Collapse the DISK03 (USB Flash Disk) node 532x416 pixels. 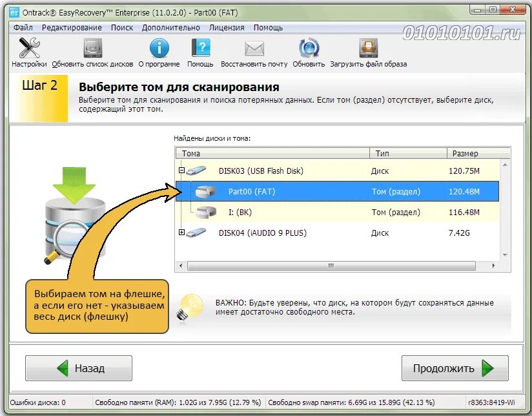(x=181, y=170)
